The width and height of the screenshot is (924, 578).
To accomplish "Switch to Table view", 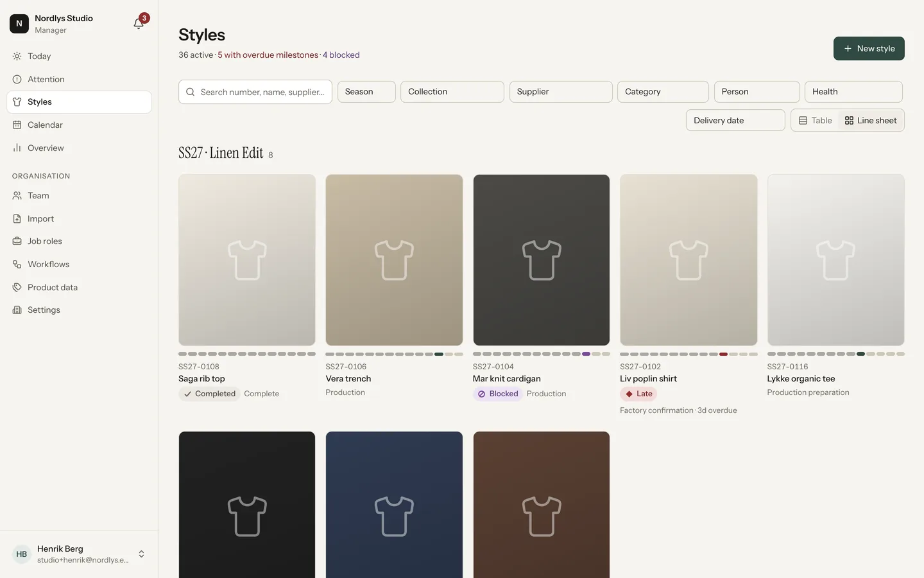I will coord(815,121).
